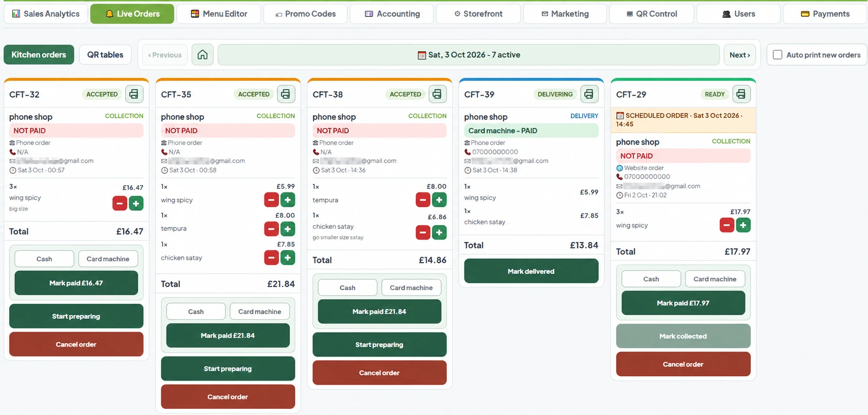Decrease wing spicy quantity in CFT-29
The image size is (868, 415).
pos(727,225)
